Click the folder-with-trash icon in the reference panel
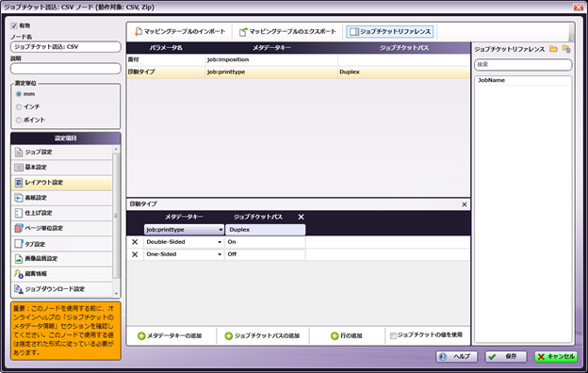 click(x=566, y=49)
